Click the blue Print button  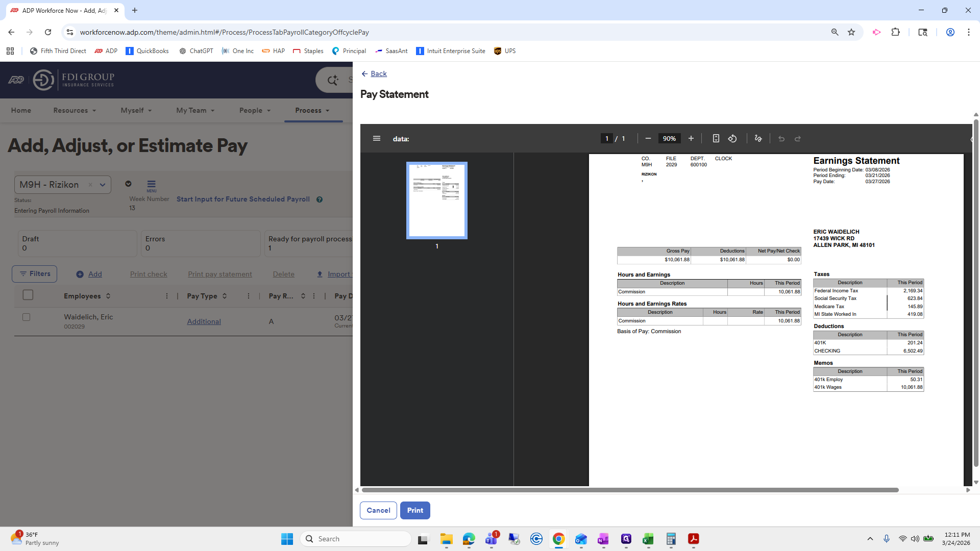click(415, 510)
